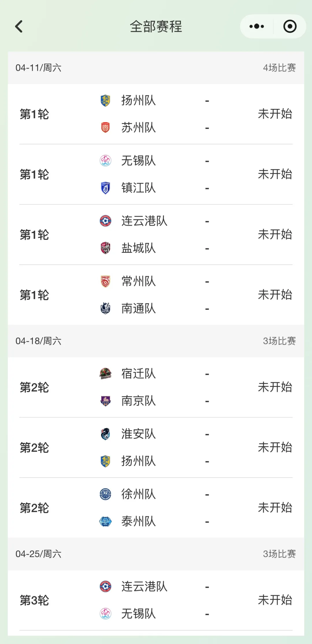Tap the Xuzhou team round badge

tap(105, 494)
